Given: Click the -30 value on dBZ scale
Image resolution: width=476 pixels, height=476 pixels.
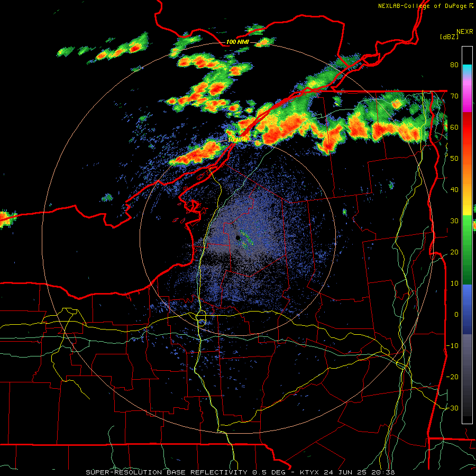Looking at the screenshot, I should [452, 408].
